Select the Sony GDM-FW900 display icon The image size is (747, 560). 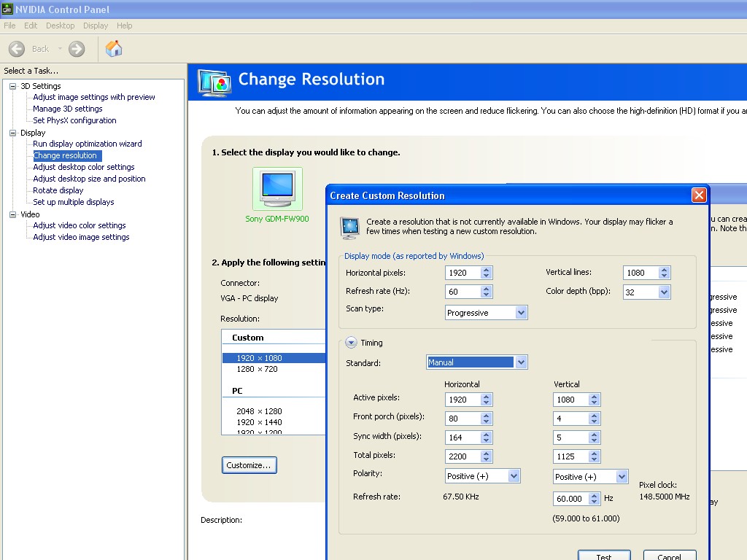click(x=277, y=189)
